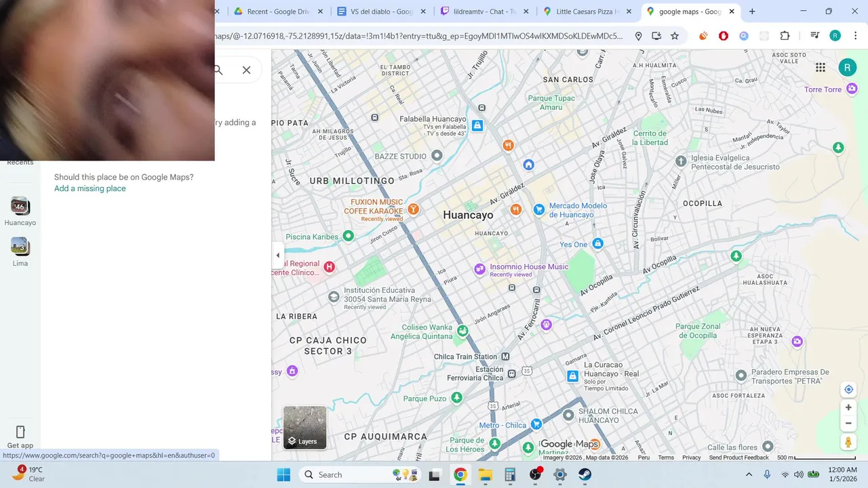Select the Insomnio House Music pin

(x=480, y=269)
